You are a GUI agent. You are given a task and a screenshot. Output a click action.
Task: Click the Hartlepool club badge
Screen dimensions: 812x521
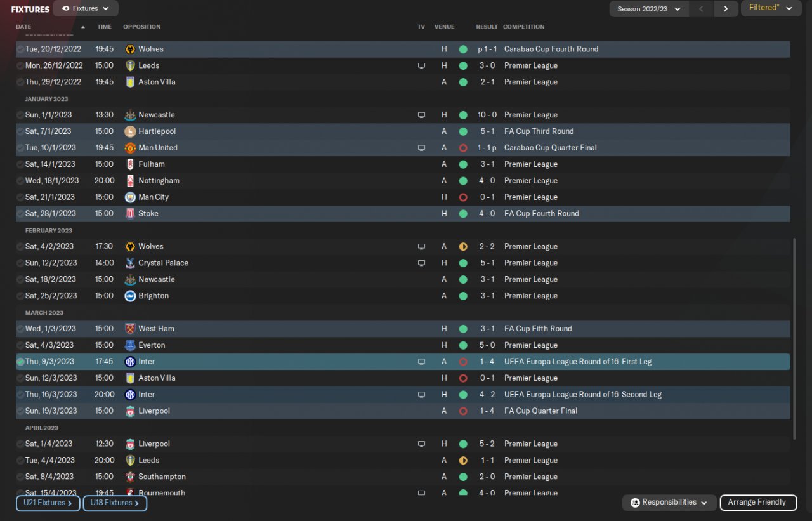130,131
